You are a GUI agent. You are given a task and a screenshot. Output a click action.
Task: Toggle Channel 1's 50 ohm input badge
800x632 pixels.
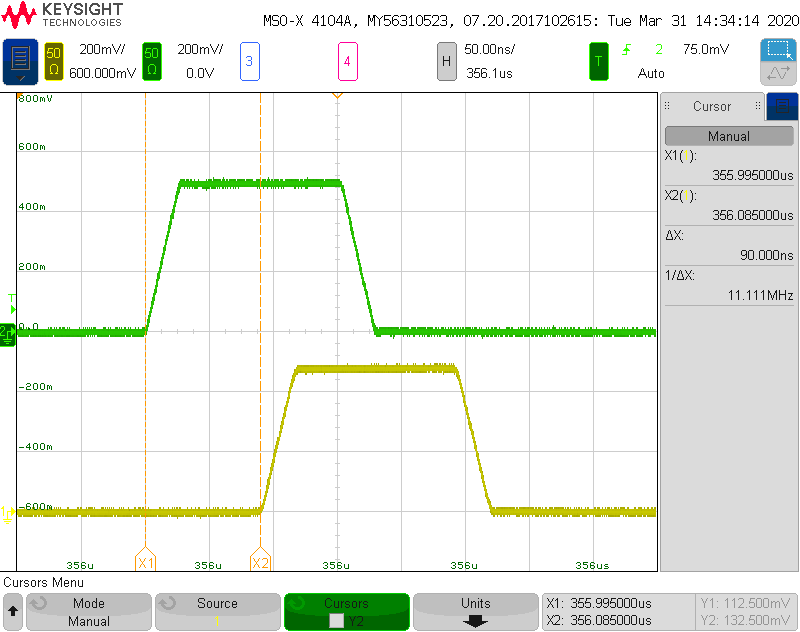pos(53,60)
